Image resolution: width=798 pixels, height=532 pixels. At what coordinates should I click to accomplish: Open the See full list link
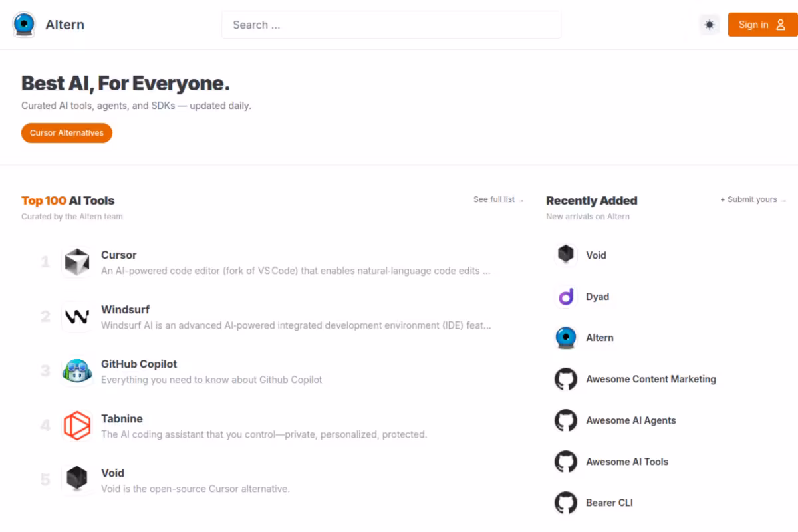pyautogui.click(x=499, y=199)
